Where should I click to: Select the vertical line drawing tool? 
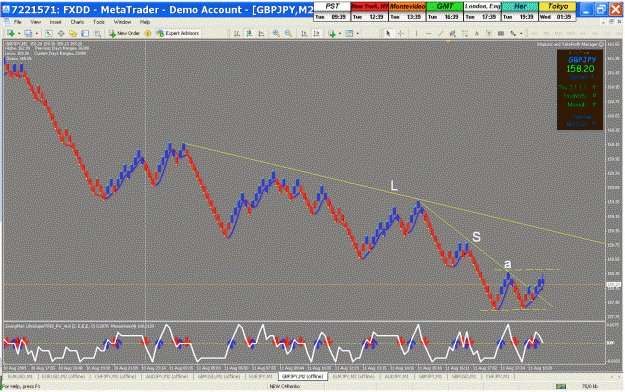416,34
